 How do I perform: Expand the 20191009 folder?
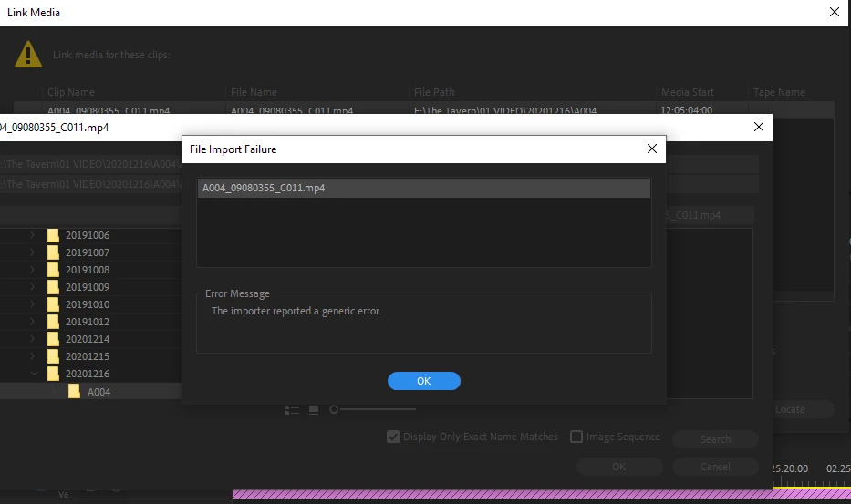point(32,287)
